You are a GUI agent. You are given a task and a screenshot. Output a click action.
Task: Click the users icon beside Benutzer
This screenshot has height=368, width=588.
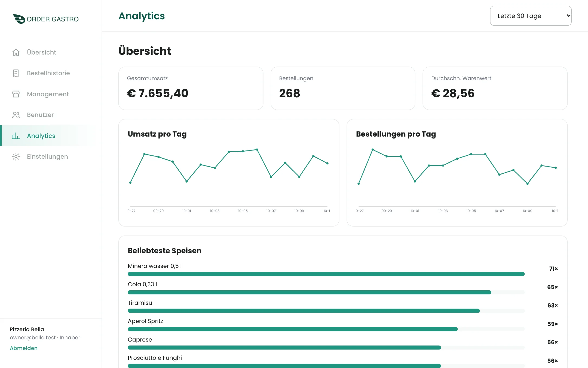16,115
